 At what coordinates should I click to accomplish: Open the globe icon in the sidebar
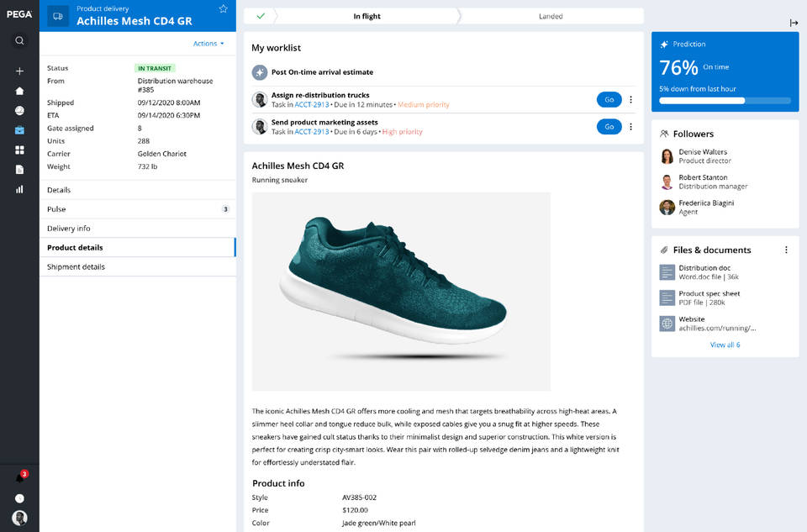tap(18, 110)
